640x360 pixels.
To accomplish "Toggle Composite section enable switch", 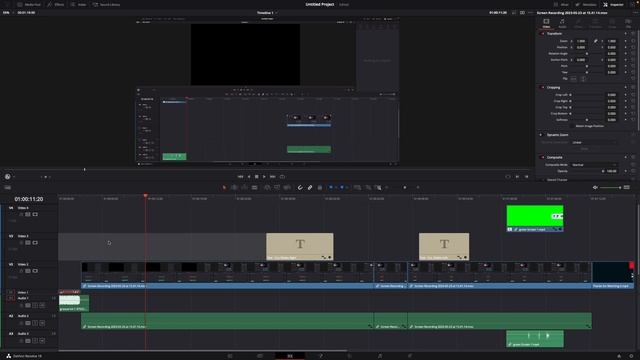I will pyautogui.click(x=542, y=157).
